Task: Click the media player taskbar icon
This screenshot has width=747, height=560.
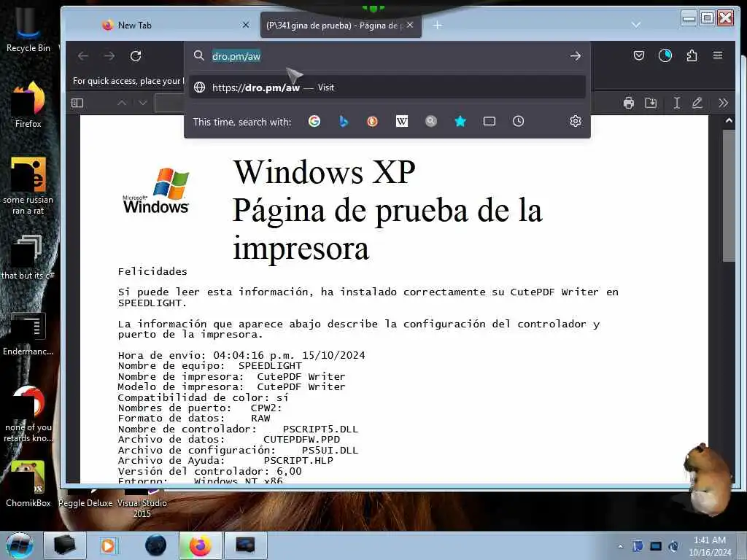Action: pyautogui.click(x=108, y=545)
